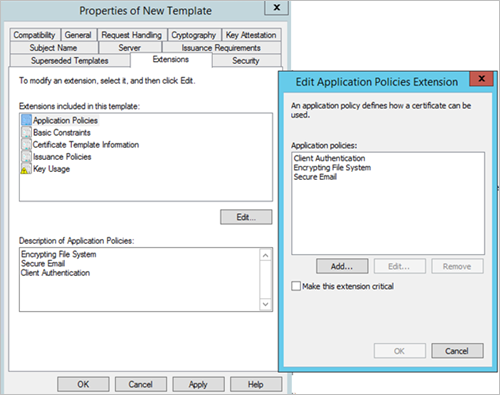
Task: Select Basic Constraints in extensions list
Action: pyautogui.click(x=62, y=132)
